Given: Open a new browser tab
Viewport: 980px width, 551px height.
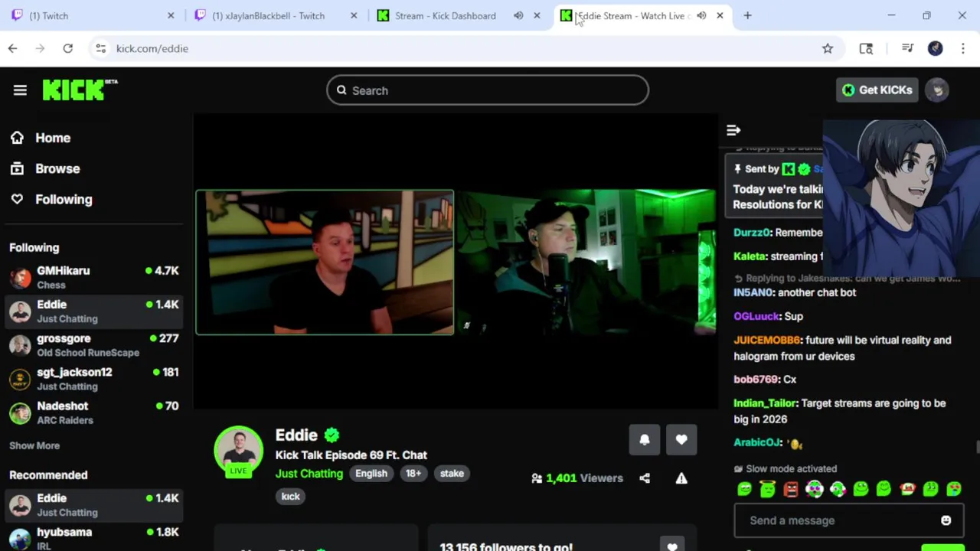Looking at the screenshot, I should pyautogui.click(x=748, y=15).
